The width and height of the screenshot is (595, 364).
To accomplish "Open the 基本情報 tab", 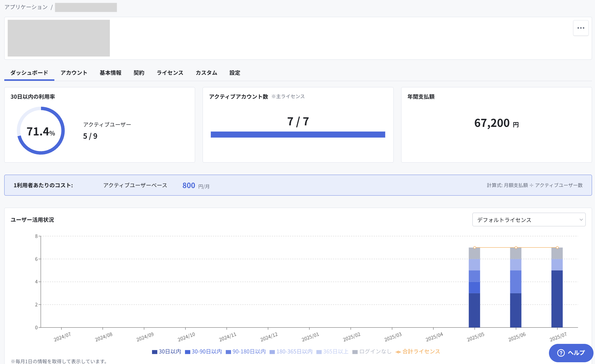I will pyautogui.click(x=110, y=73).
